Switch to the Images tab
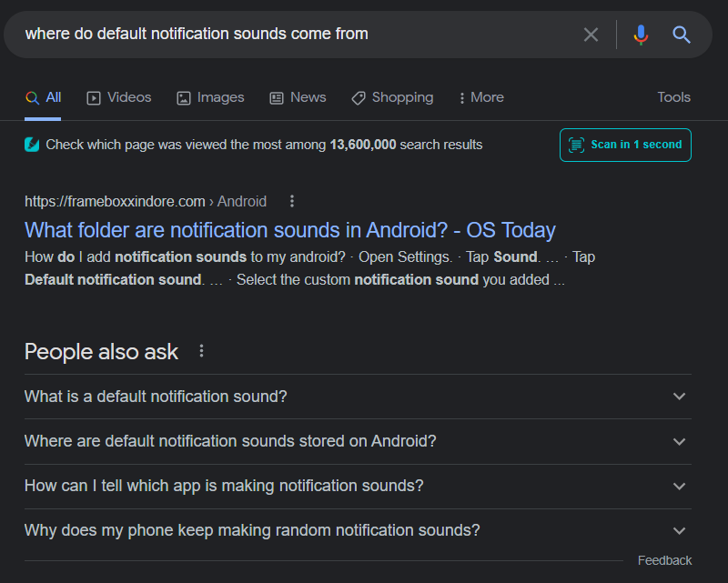 pyautogui.click(x=210, y=97)
